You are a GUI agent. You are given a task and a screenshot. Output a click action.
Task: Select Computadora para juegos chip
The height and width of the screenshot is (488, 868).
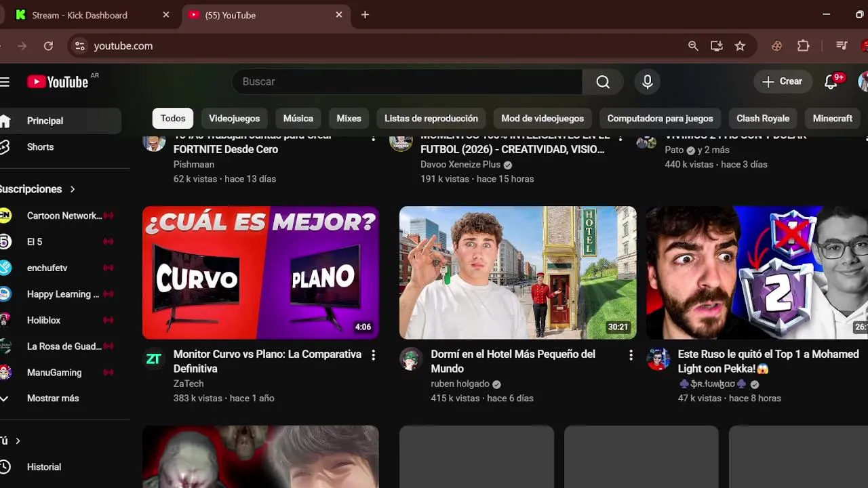coord(660,119)
